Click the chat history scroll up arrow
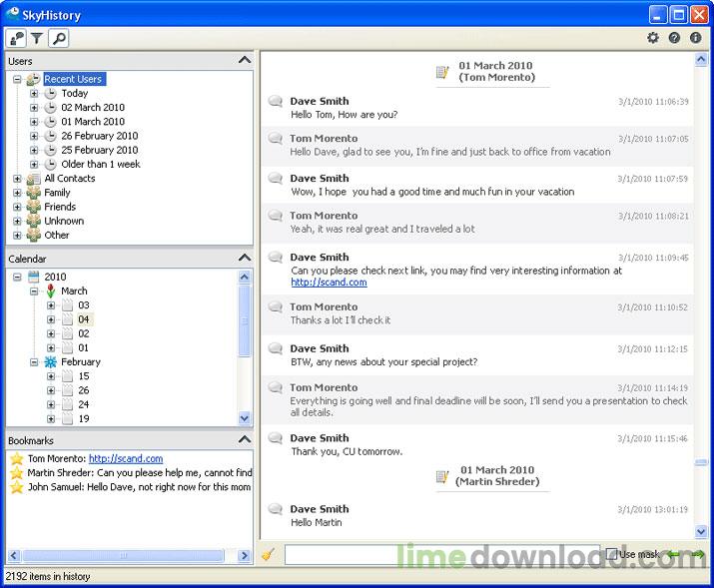The width and height of the screenshot is (714, 588). coord(701,59)
